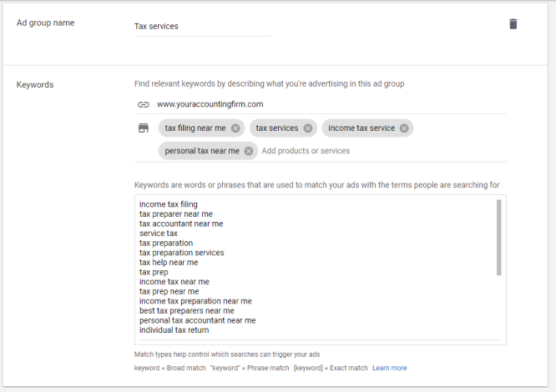Click 'personal tax accountant near me' keyword
556x392 pixels.
pos(197,320)
